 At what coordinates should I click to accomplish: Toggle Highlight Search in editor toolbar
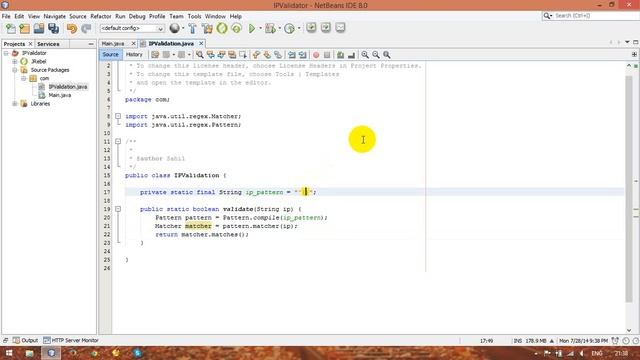(232, 55)
